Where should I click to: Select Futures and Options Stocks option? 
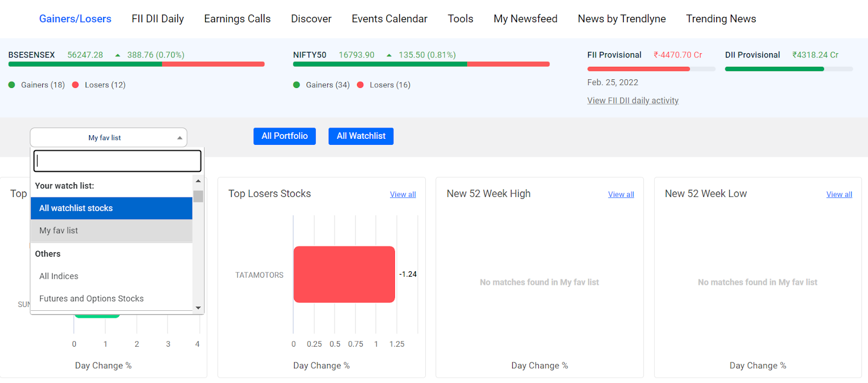[112, 298]
